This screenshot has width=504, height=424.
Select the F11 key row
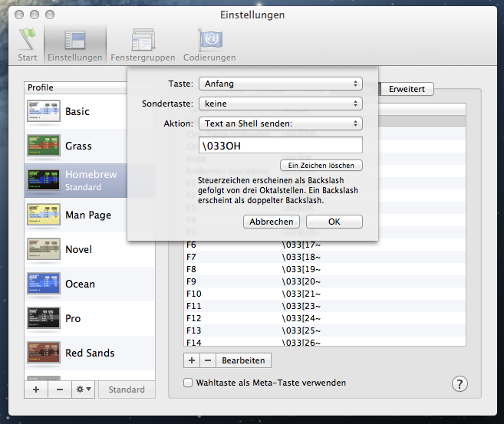[x=325, y=306]
